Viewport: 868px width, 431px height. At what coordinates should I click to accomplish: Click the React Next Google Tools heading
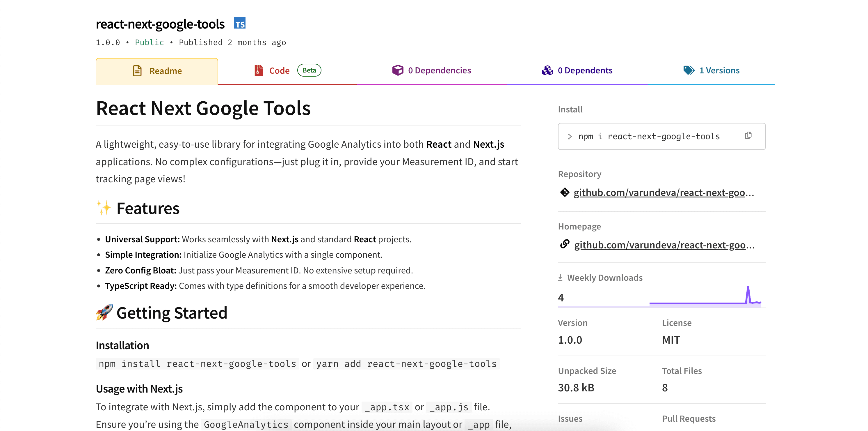(x=203, y=108)
